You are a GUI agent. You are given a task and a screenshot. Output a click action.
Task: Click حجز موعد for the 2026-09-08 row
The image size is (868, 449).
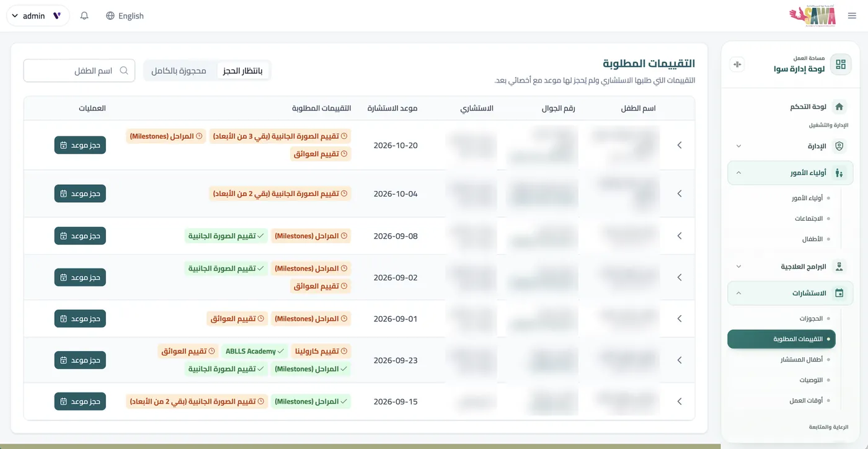coord(80,236)
